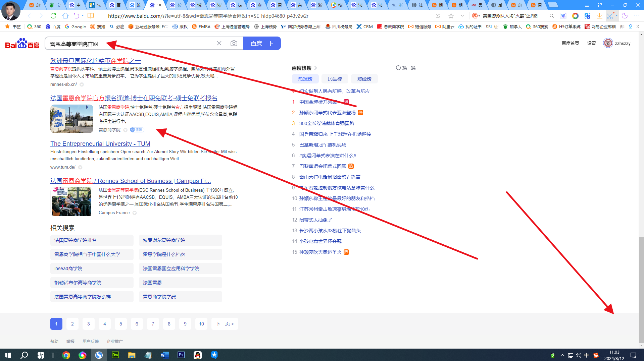Launch Dreamweaver from the taskbar
This screenshot has width=644, height=361.
pos(115,355)
